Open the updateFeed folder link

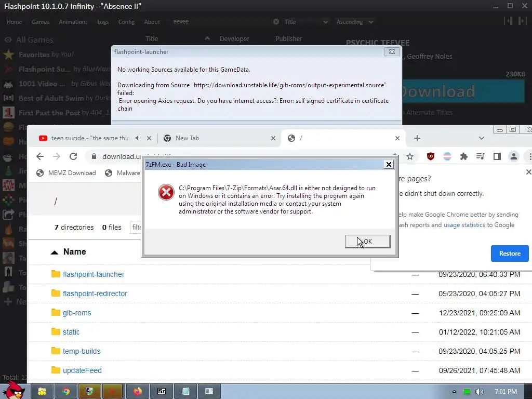[x=82, y=370]
